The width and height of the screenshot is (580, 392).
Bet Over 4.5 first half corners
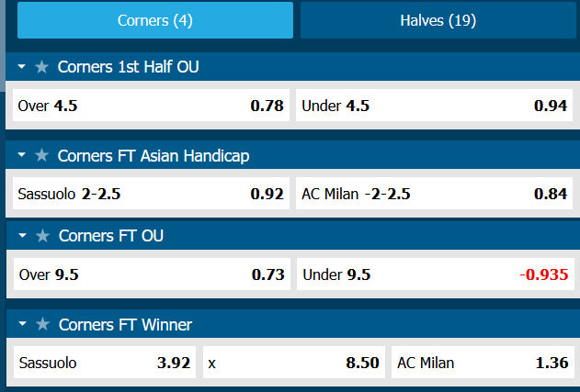pyautogui.click(x=149, y=106)
